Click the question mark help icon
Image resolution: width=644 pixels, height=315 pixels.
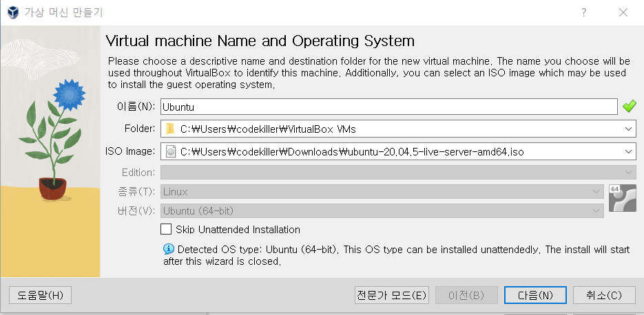click(x=583, y=12)
